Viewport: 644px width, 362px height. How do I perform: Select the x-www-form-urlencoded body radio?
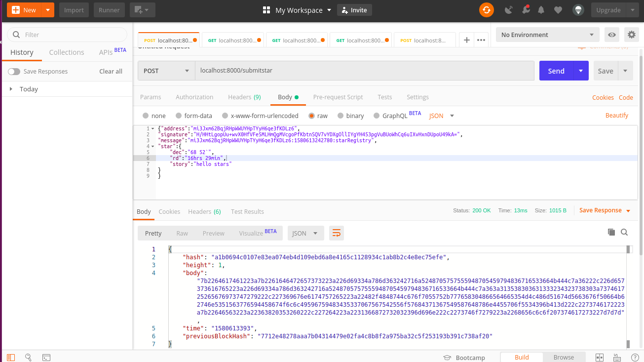(225, 116)
